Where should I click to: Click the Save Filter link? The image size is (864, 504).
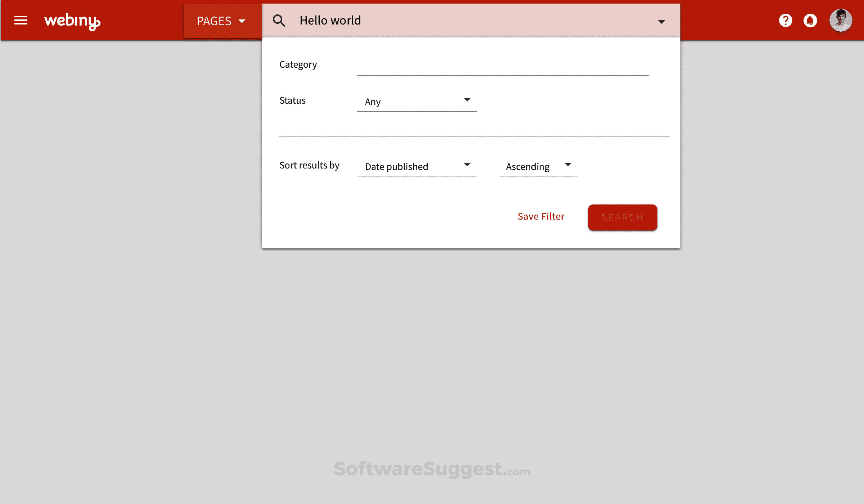click(x=541, y=216)
